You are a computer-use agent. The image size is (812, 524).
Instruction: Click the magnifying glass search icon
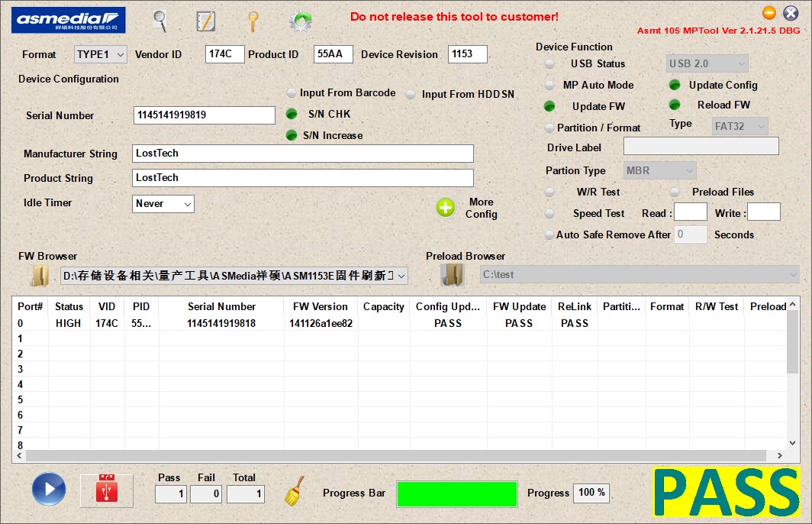(x=160, y=21)
